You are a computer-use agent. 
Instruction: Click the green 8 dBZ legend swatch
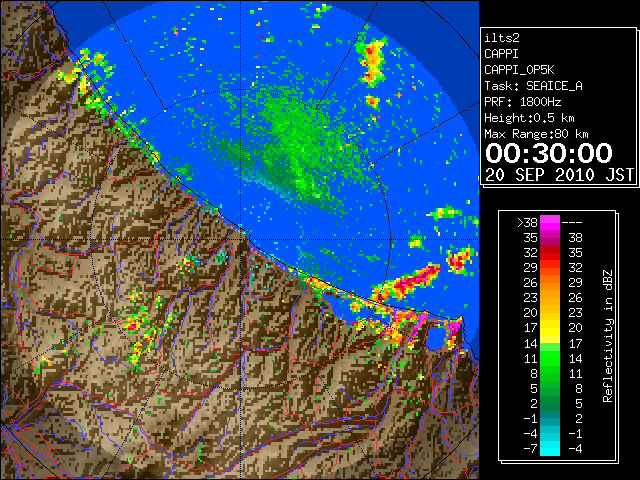click(550, 373)
